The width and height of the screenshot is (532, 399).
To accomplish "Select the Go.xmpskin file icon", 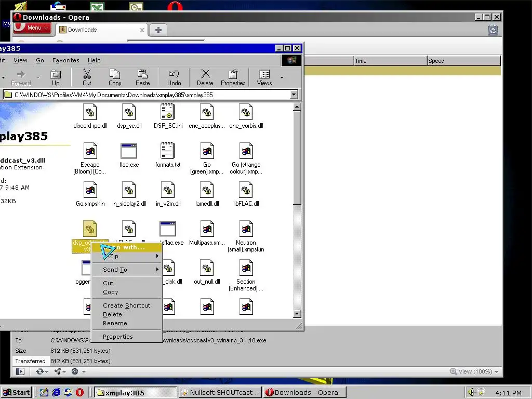I will click(90, 190).
